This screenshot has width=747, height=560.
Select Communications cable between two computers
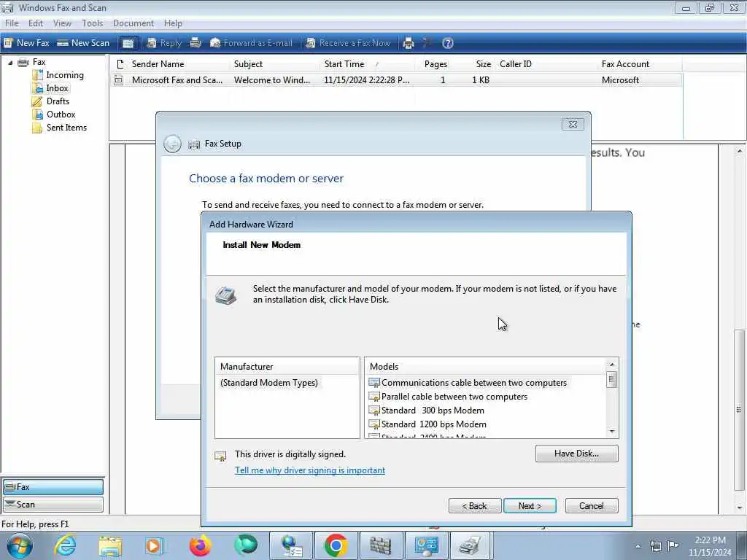click(468, 383)
